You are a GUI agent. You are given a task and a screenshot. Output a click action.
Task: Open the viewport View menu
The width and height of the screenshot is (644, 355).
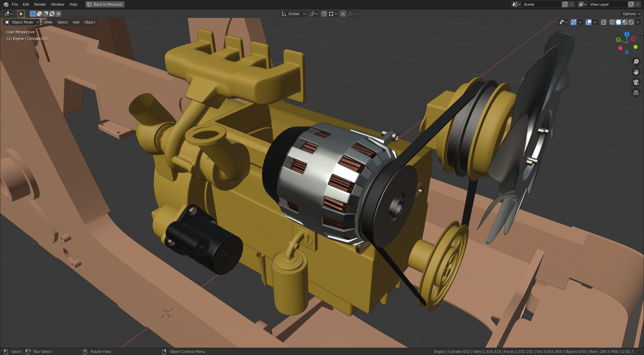[48, 22]
